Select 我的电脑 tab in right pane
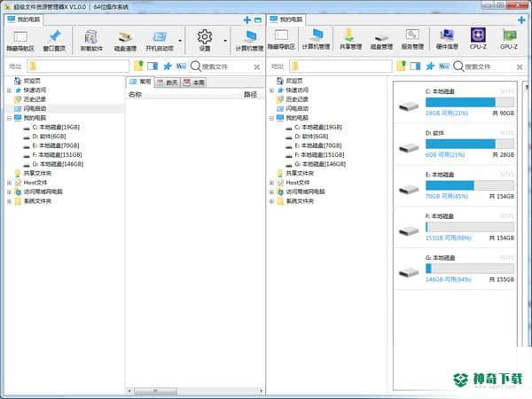This screenshot has height=399, width=532. point(286,20)
